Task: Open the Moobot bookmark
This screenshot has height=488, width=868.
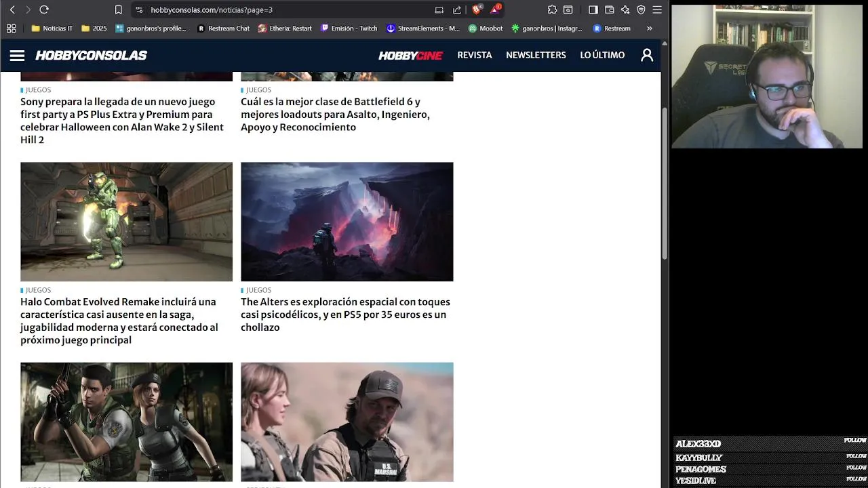Action: point(486,28)
